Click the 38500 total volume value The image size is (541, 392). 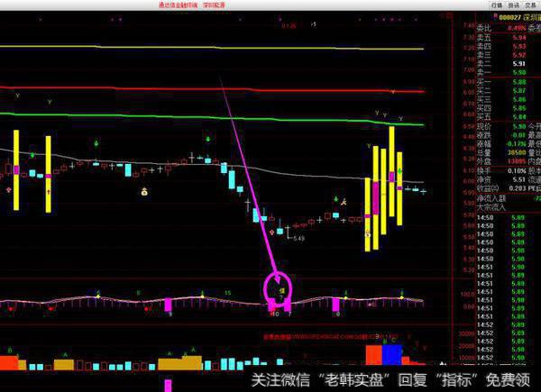pos(517,152)
